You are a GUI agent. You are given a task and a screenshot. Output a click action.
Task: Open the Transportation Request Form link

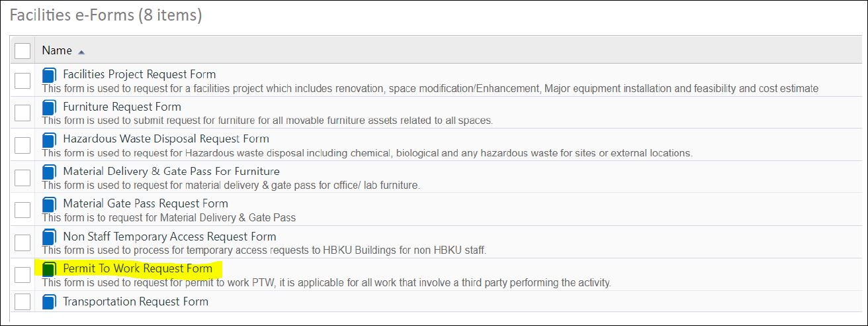tap(136, 301)
